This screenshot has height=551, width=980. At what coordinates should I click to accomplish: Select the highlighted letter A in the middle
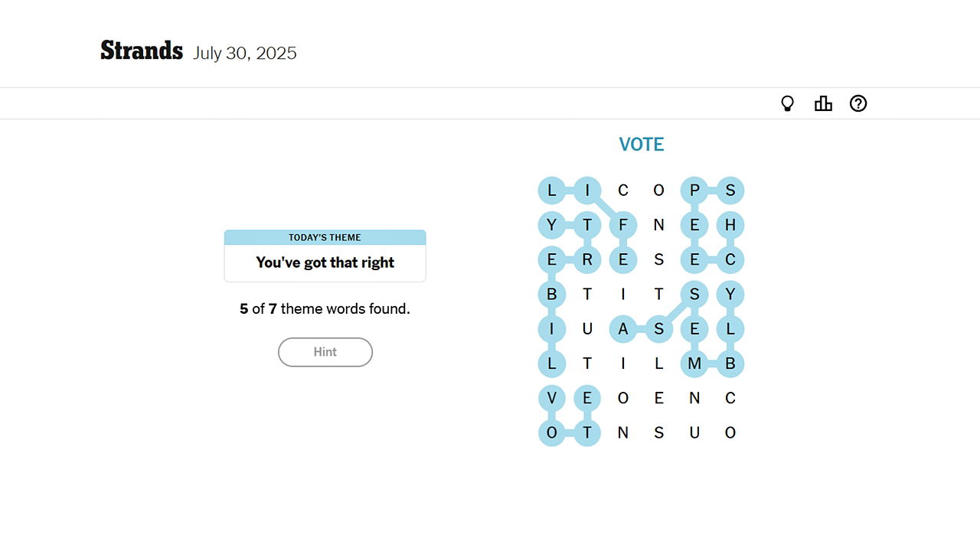coord(623,329)
